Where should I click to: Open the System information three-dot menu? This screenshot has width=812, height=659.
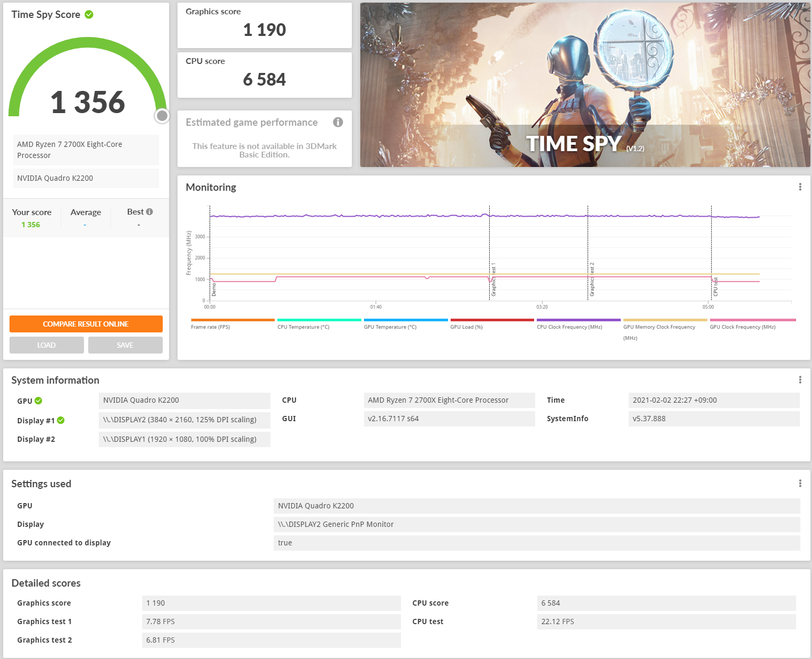tap(800, 380)
